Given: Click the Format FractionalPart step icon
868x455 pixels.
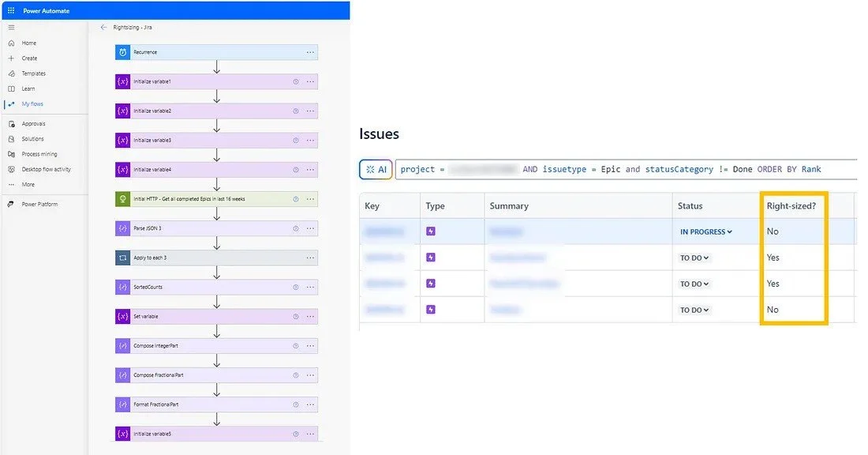Looking at the screenshot, I should [x=123, y=404].
